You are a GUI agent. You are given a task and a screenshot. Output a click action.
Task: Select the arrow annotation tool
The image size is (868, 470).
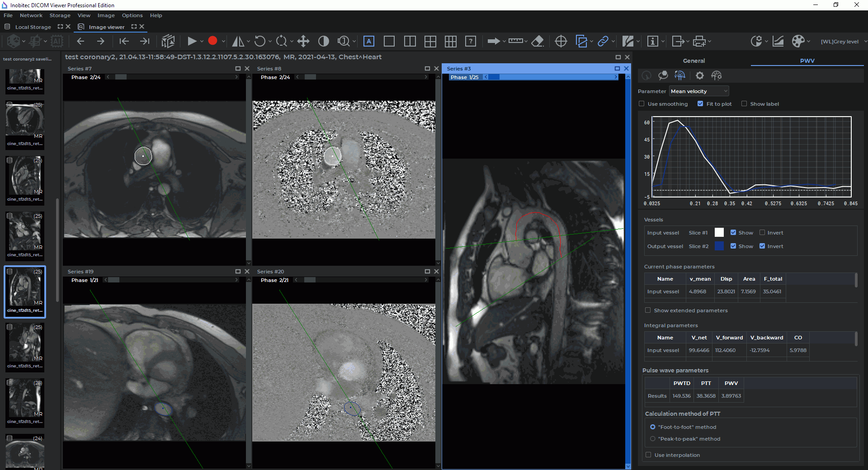pos(493,41)
